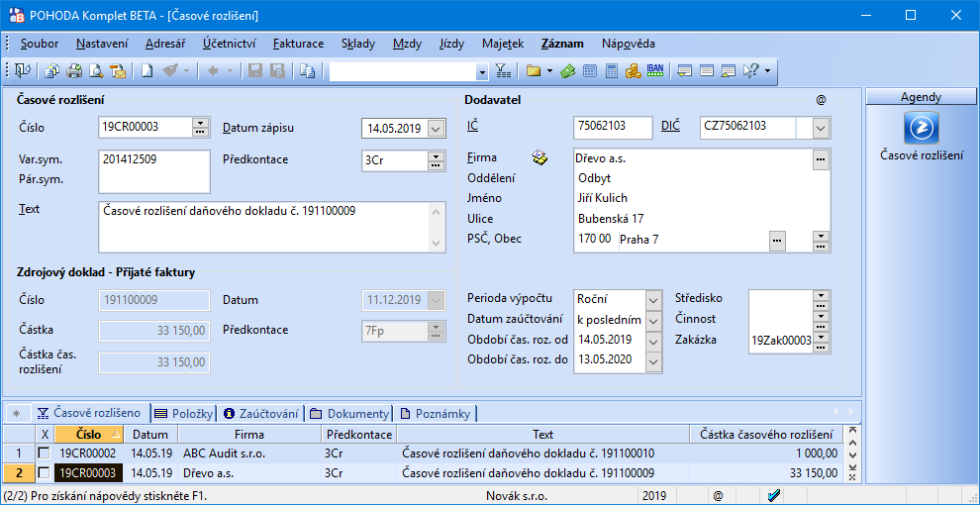Click the 33 150,00 amount cell in table

[x=765, y=472]
